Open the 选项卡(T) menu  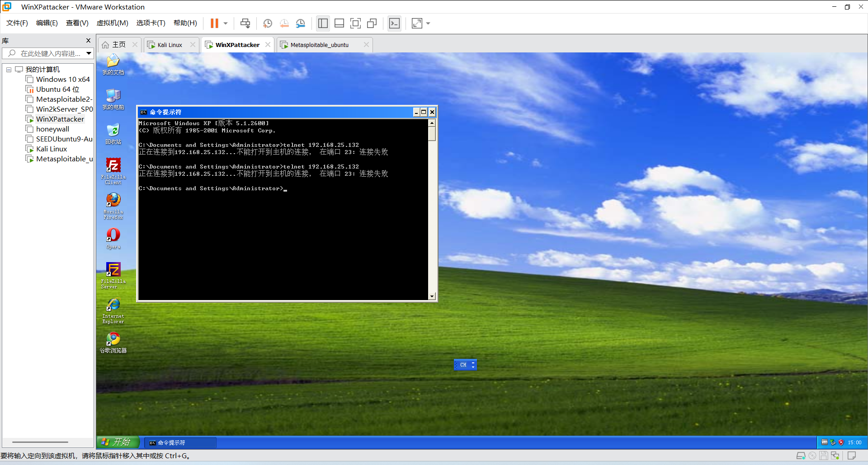151,23
